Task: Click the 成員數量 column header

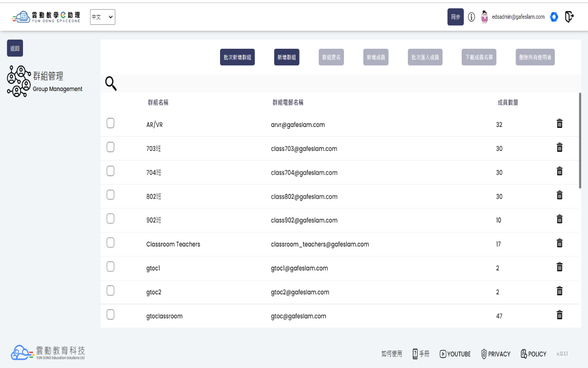Action: (508, 103)
